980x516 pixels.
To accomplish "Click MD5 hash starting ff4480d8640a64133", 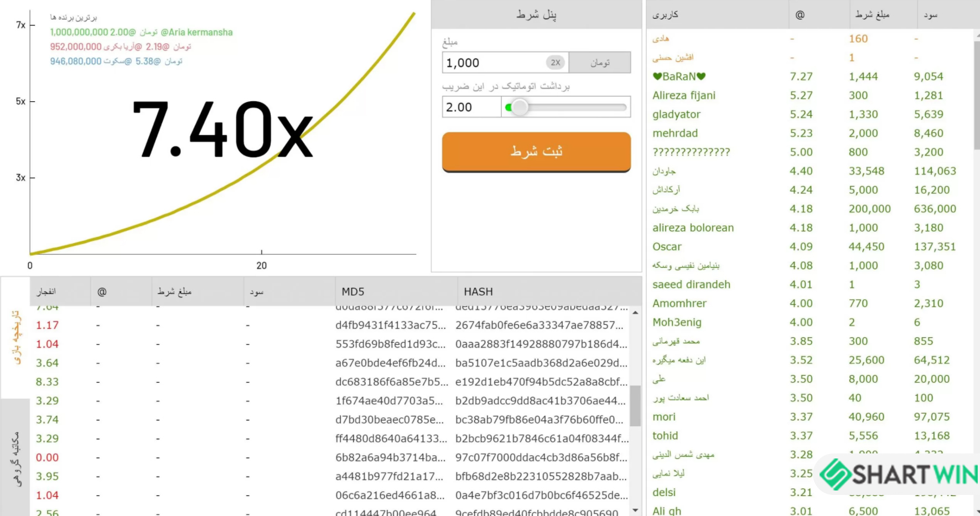I will 391,438.
